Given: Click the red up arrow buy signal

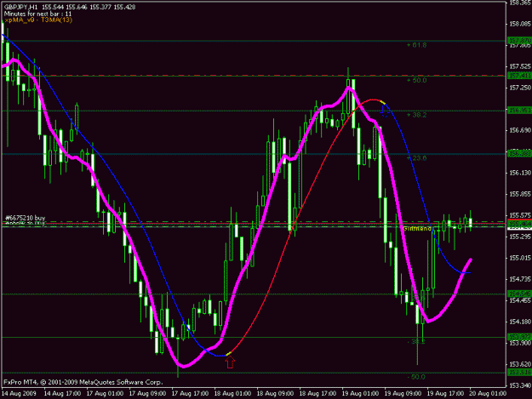Looking at the screenshot, I should tap(230, 362).
